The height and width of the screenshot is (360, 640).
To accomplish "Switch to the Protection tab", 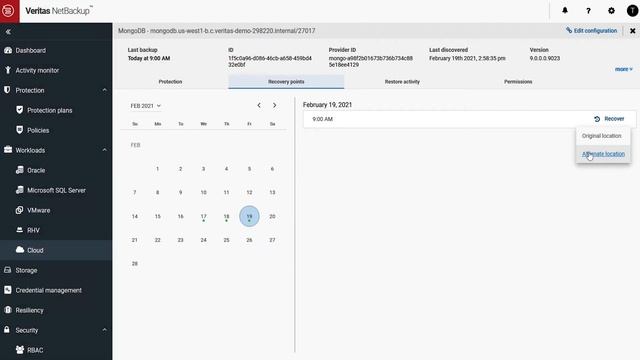I will pos(170,82).
